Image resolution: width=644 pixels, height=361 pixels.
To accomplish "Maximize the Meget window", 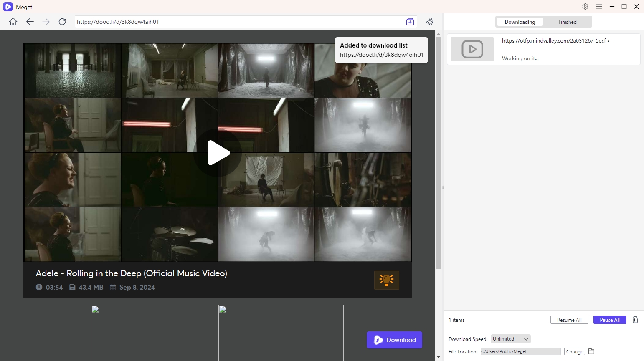I will pyautogui.click(x=624, y=7).
